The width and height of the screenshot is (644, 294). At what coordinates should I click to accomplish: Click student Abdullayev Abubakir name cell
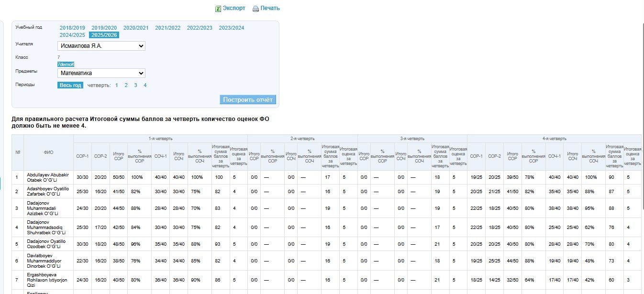coord(48,177)
